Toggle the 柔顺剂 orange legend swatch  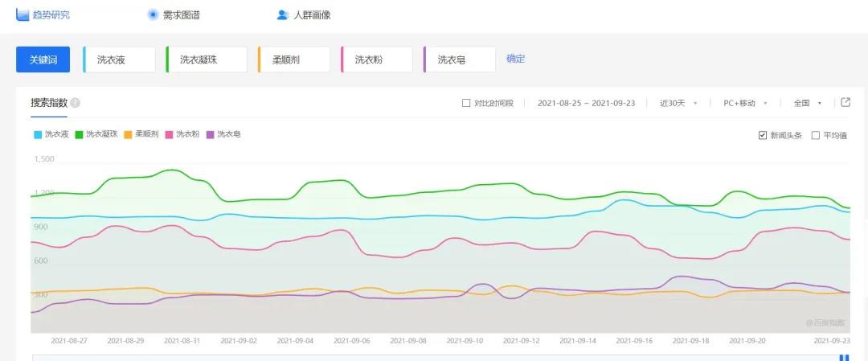tap(128, 134)
